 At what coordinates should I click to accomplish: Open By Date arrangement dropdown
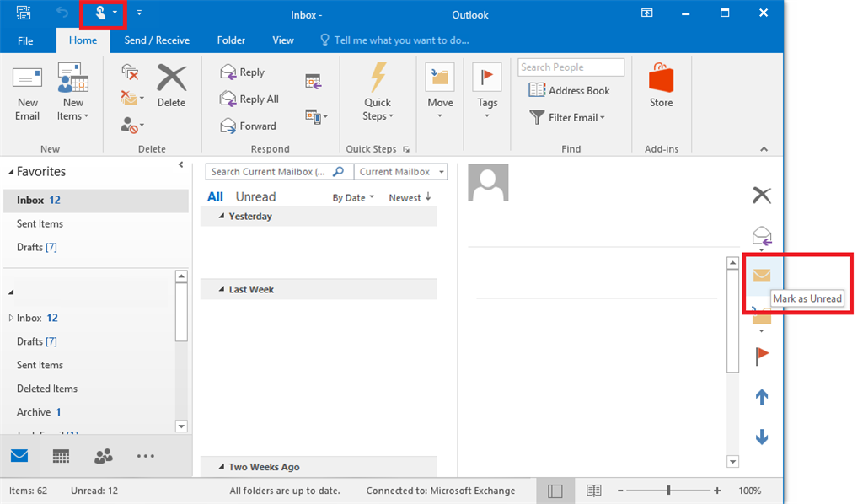(x=353, y=197)
